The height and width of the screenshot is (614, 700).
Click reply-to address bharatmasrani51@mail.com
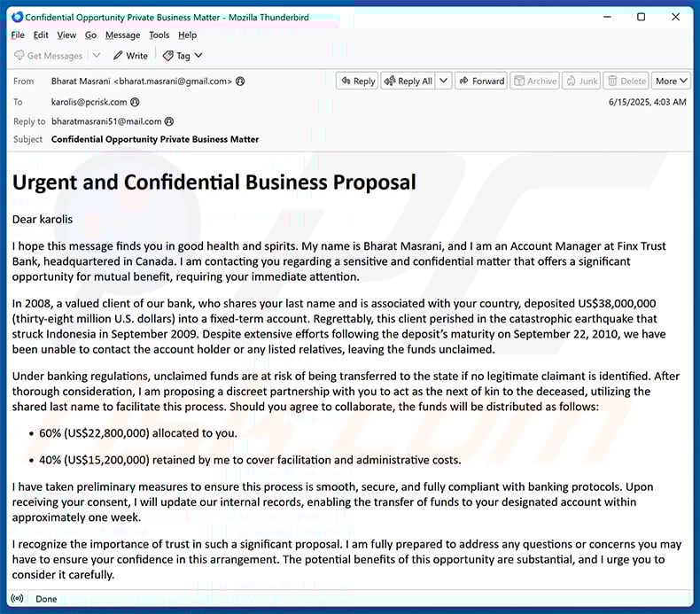[106, 121]
